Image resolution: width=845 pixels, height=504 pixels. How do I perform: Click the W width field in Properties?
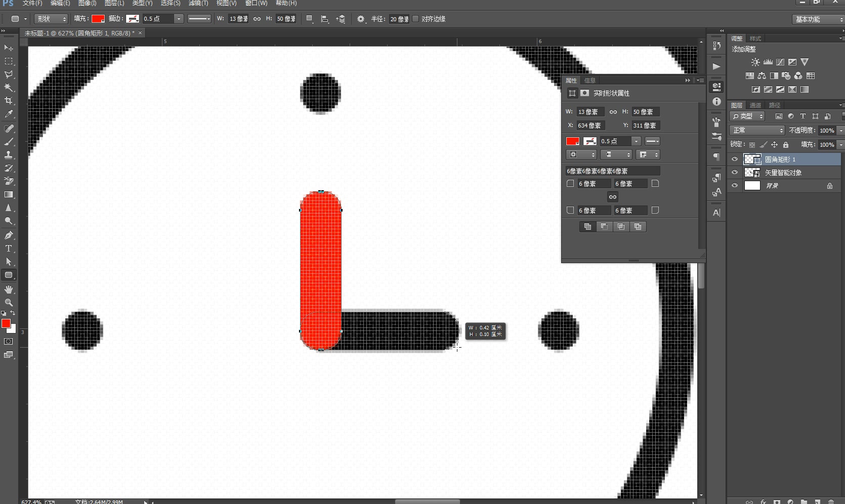(591, 112)
